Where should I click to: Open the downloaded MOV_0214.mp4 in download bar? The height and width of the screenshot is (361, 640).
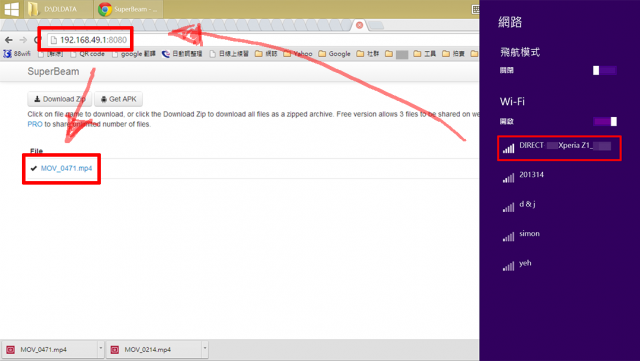pos(154,350)
